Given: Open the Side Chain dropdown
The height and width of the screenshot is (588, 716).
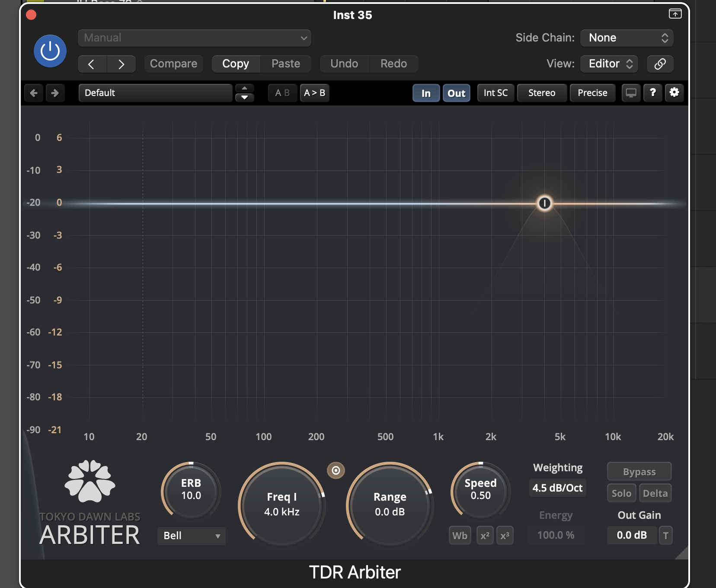Looking at the screenshot, I should (627, 38).
